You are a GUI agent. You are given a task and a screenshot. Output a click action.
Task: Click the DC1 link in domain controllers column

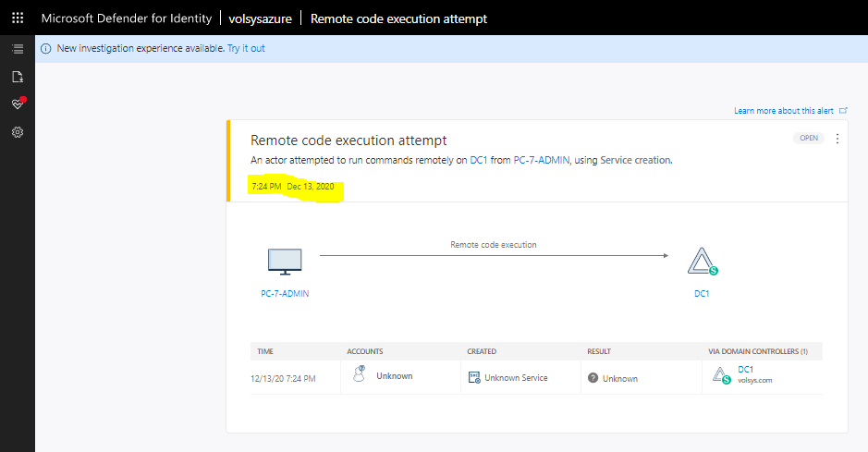[x=745, y=370]
